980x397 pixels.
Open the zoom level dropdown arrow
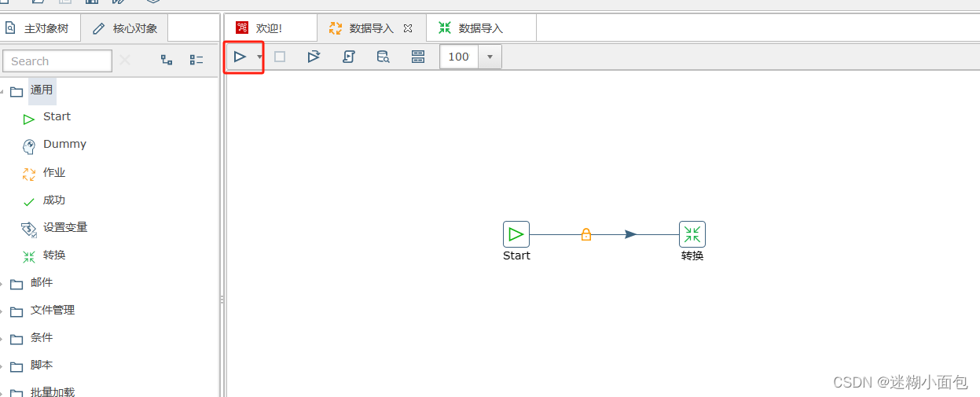[490, 57]
